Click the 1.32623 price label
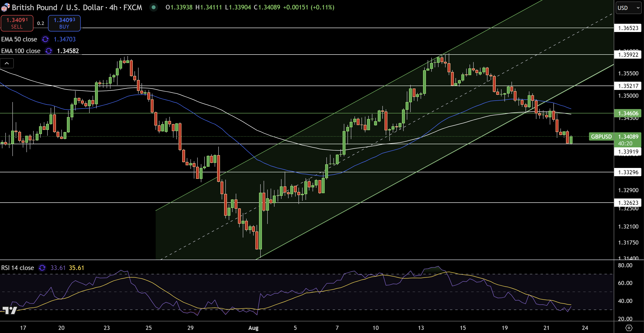 coord(628,203)
